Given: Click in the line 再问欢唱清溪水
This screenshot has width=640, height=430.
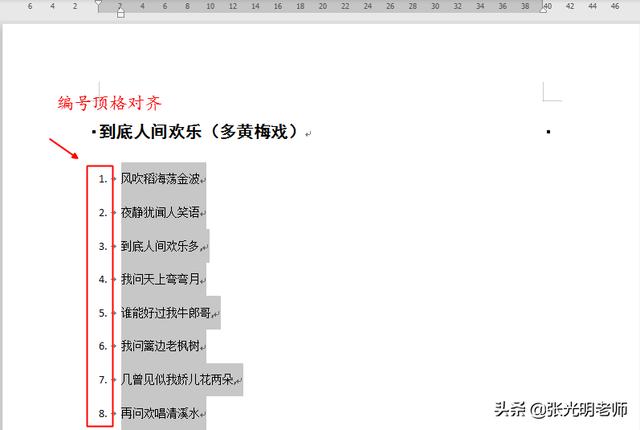Looking at the screenshot, I should [160, 412].
